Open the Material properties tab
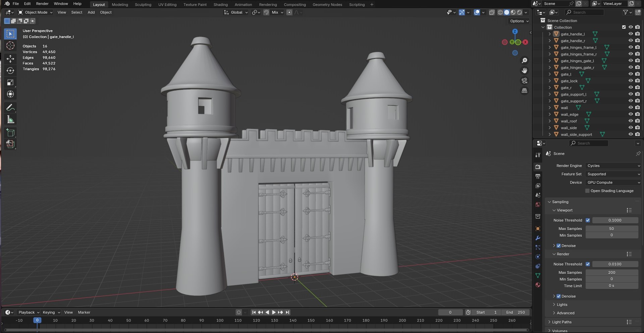This screenshot has height=333, width=644. coord(538,285)
